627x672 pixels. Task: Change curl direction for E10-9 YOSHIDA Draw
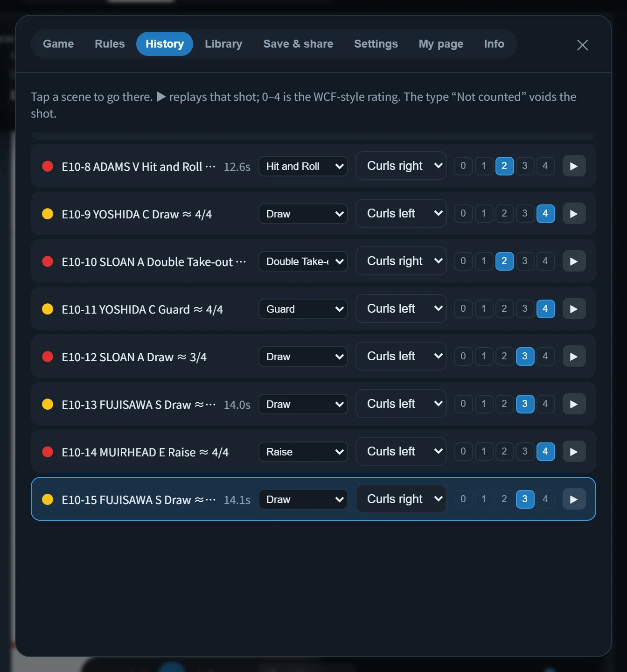coord(401,213)
